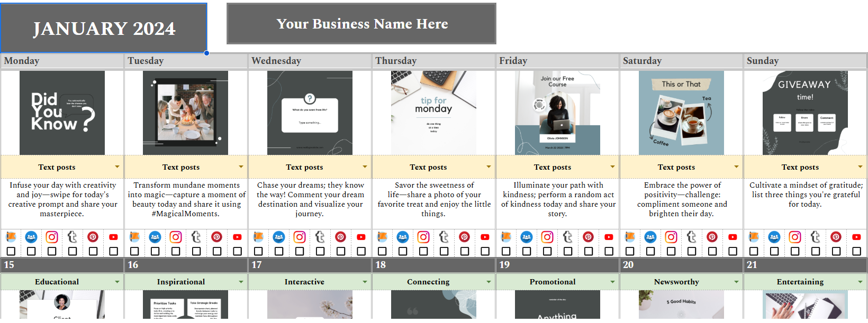Select the day 18 date bar
Screen dimensions: 868x323
433,265
